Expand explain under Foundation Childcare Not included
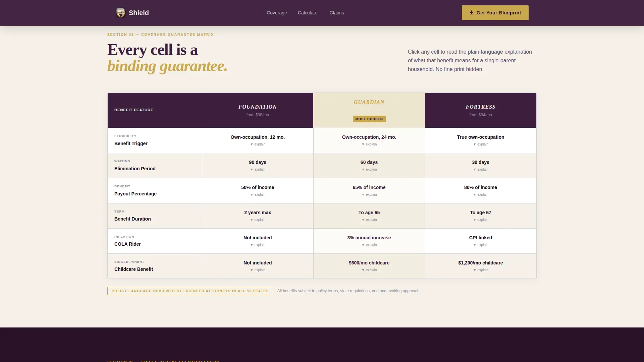644x362 pixels. 258,270
